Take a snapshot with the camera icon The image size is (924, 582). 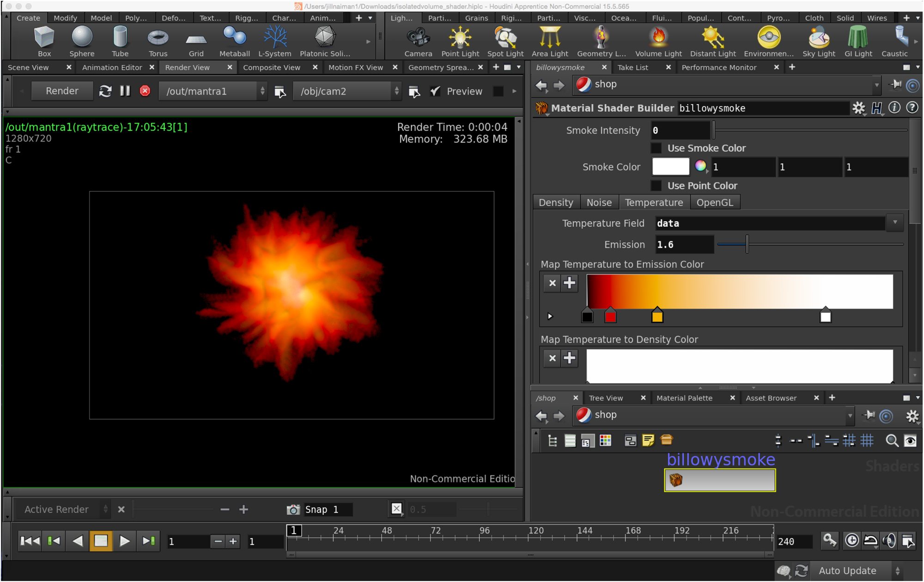click(292, 509)
